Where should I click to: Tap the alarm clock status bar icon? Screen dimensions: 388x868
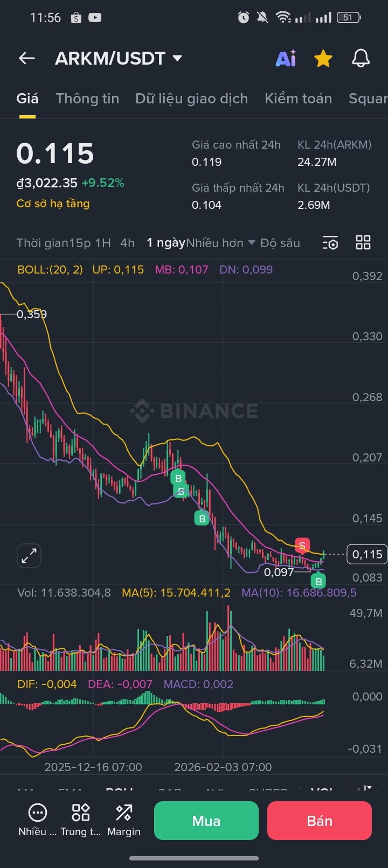(x=244, y=18)
